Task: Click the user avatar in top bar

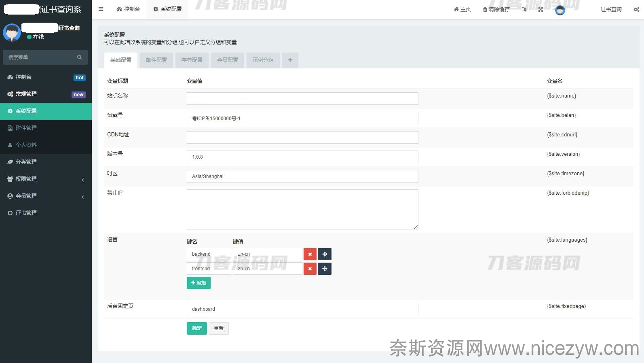Action: (x=560, y=10)
